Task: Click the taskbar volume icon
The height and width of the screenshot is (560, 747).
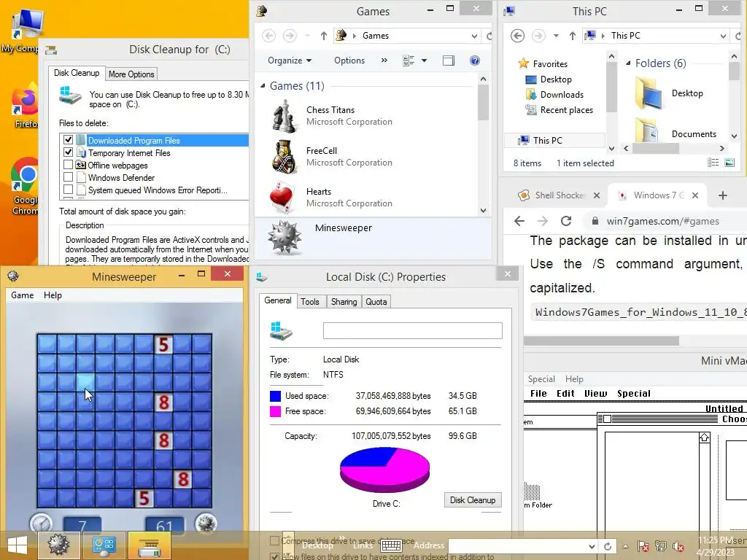Action: click(678, 546)
